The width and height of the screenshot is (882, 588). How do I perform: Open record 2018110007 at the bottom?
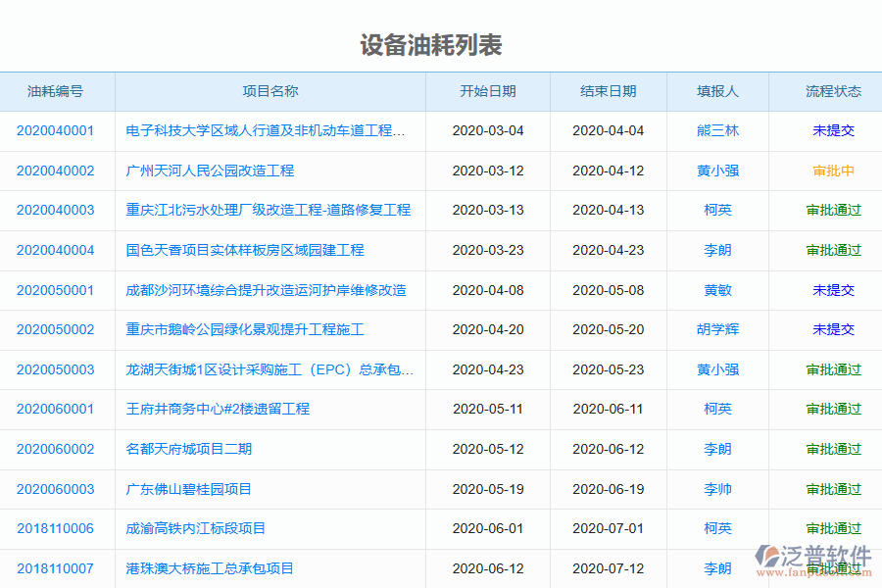tap(53, 568)
